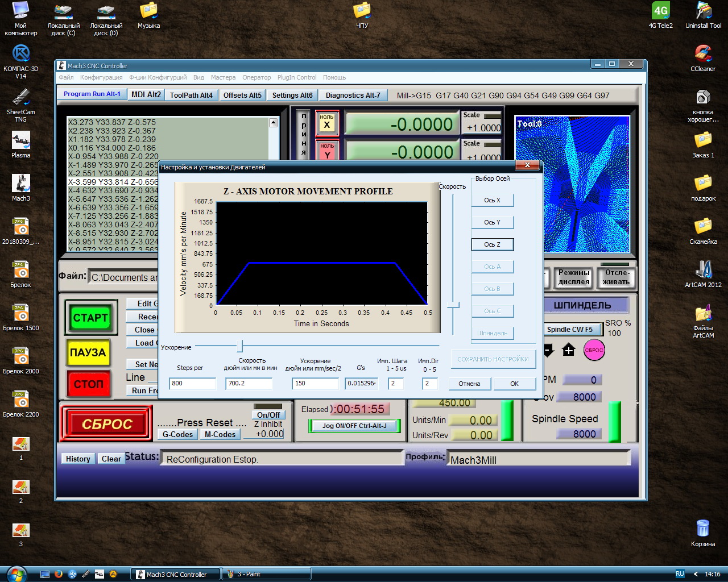This screenshot has width=728, height=582.
Task: Open the Брелок 1500 image file
Action: pos(21,317)
